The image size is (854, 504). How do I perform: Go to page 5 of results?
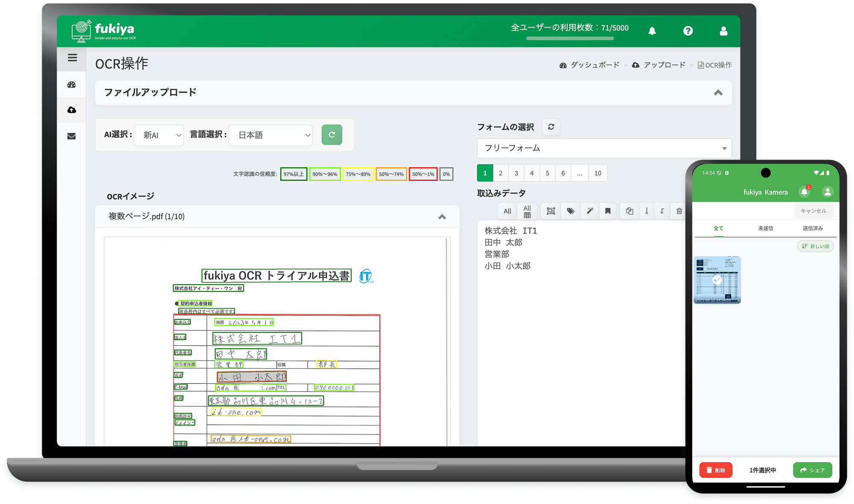tap(548, 173)
